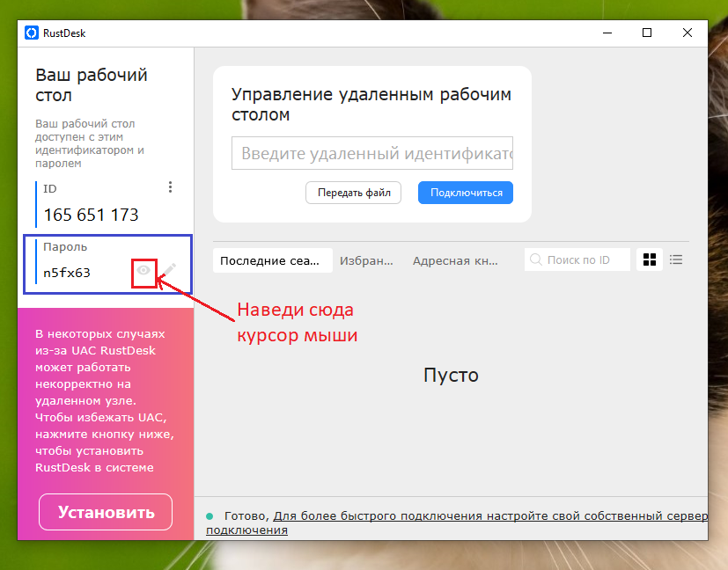The image size is (728, 570).
Task: Show password using the eye icon
Action: point(143,270)
